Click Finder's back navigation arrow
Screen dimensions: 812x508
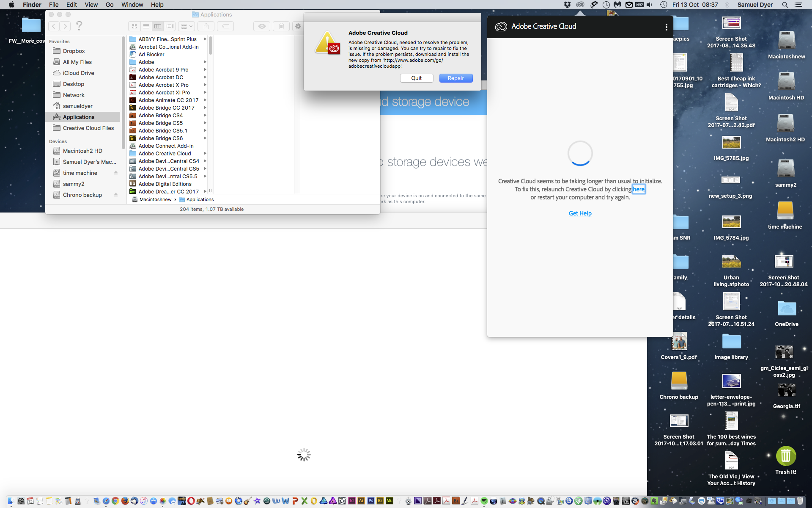(x=54, y=26)
